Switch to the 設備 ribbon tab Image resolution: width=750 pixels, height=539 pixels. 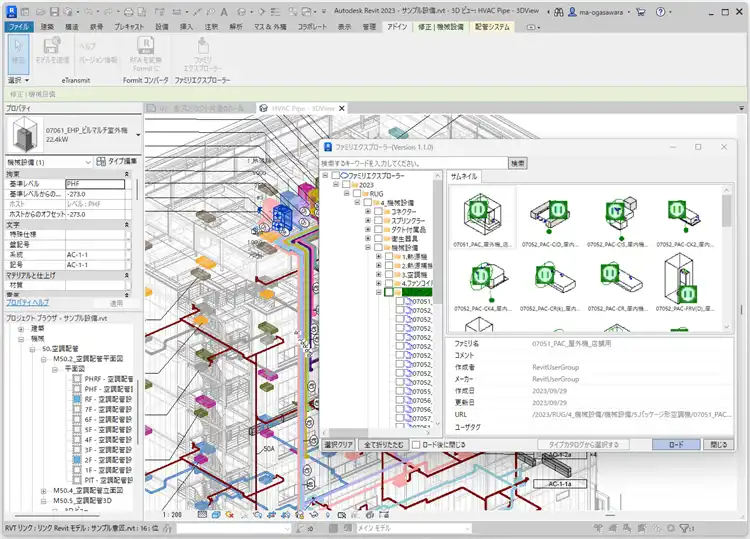click(x=162, y=27)
